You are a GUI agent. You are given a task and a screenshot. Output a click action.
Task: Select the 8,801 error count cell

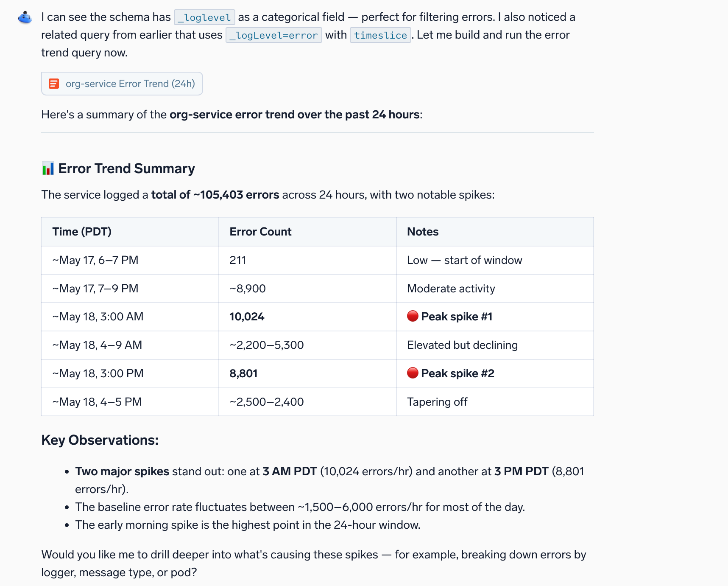coord(307,373)
